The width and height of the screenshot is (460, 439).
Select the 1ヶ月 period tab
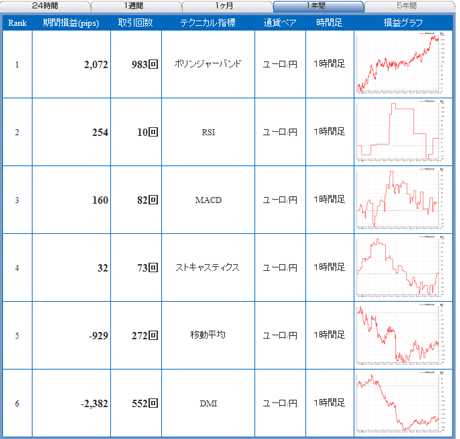coord(227,6)
